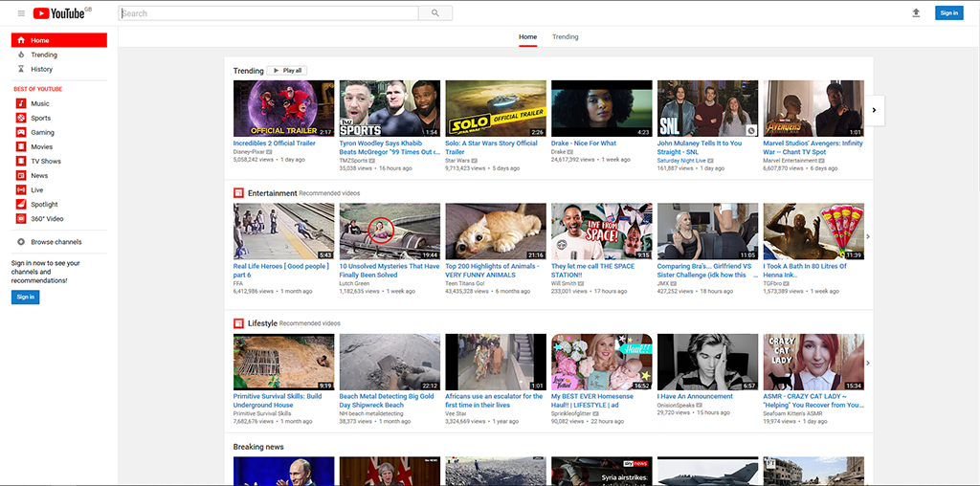Open the Putin Breaking news thumbnail

[x=283, y=471]
